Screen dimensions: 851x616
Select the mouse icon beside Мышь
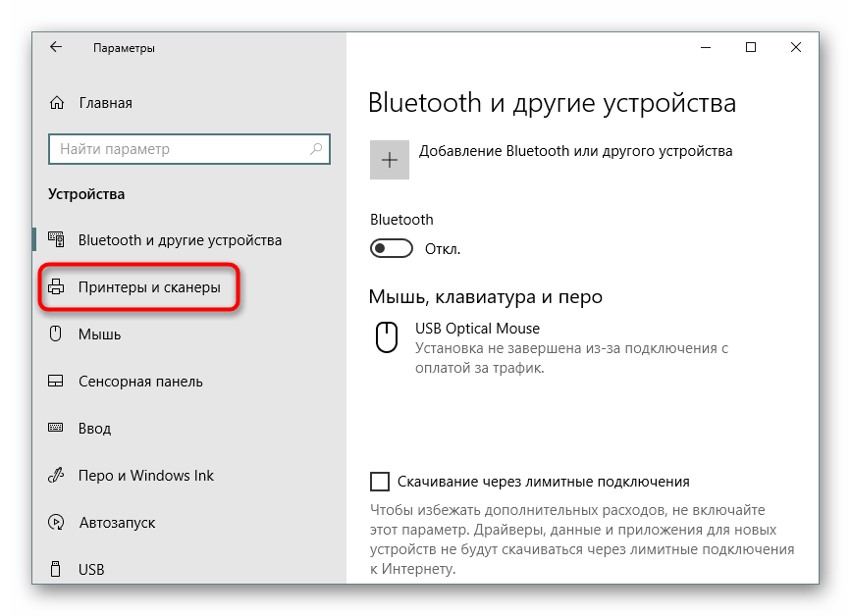pos(56,334)
